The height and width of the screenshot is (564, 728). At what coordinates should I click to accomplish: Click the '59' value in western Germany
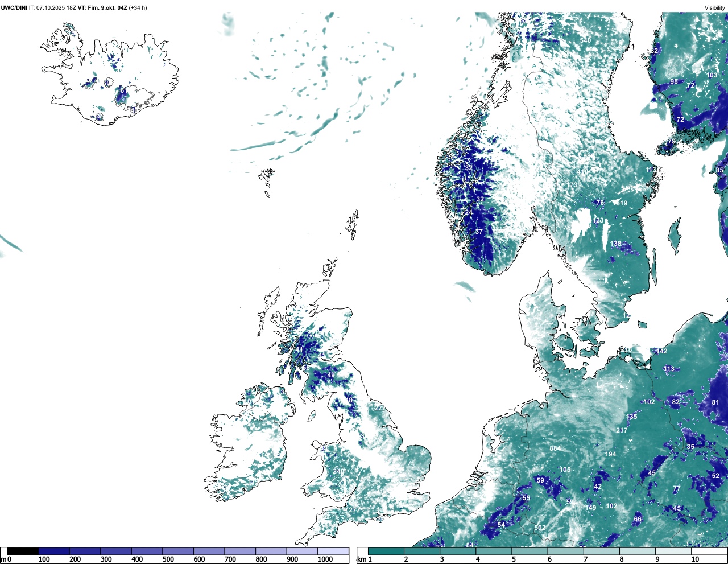coord(540,480)
